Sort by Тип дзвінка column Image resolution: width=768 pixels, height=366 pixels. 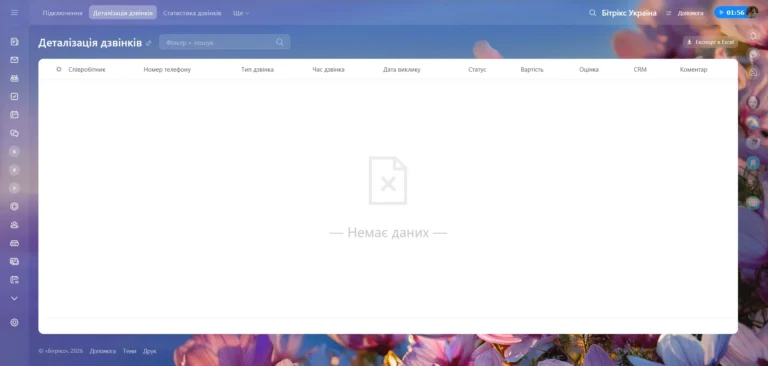[x=257, y=70]
